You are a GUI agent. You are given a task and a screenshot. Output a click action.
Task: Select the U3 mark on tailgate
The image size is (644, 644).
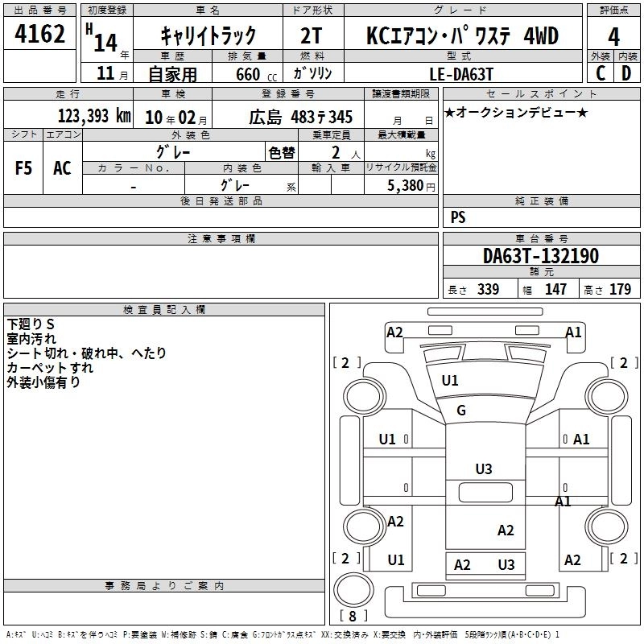pos(506,565)
